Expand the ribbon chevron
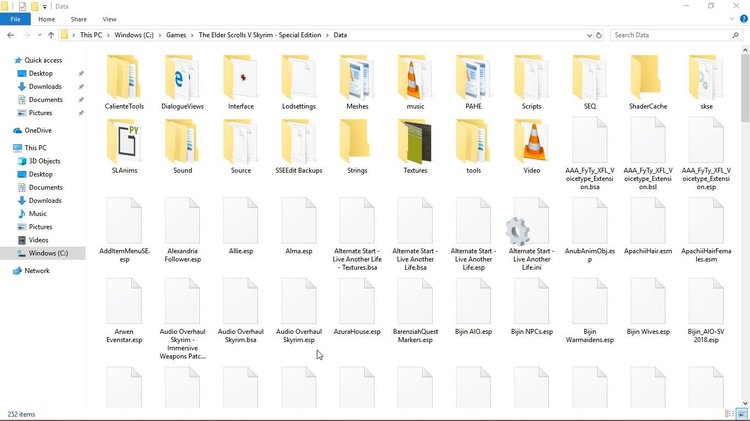This screenshot has height=421, width=750. (732, 19)
